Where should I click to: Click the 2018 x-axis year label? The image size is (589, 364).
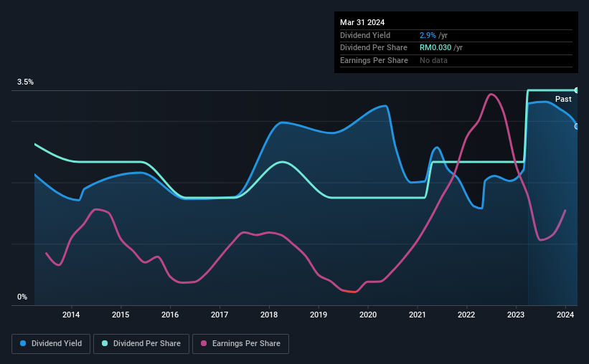[269, 315]
